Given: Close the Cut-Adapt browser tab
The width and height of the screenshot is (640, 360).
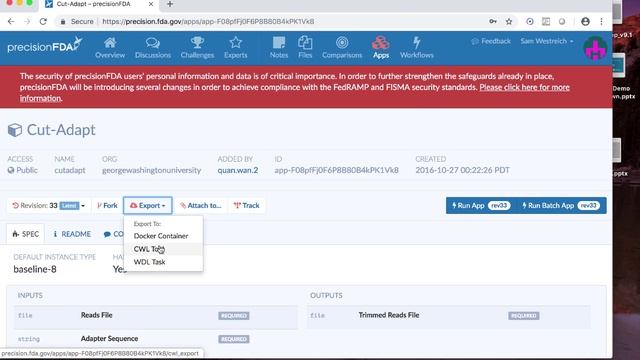Looking at the screenshot, I should click(151, 4).
